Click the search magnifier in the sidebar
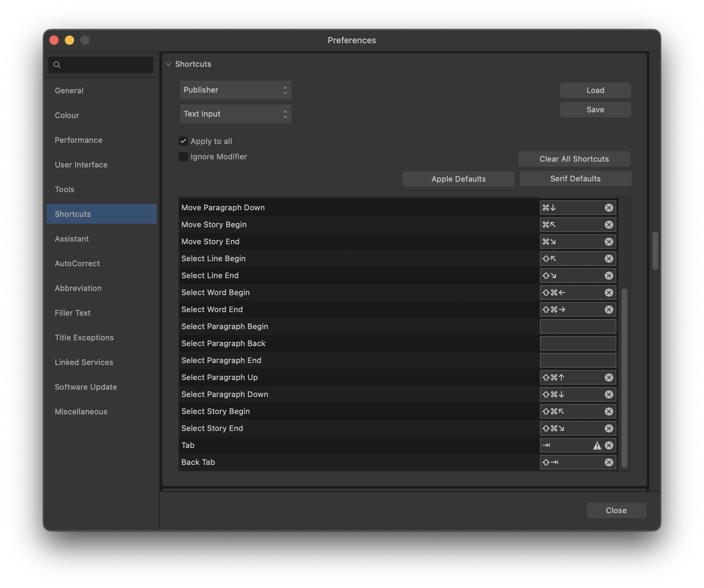The height and width of the screenshot is (588, 704). [57, 65]
